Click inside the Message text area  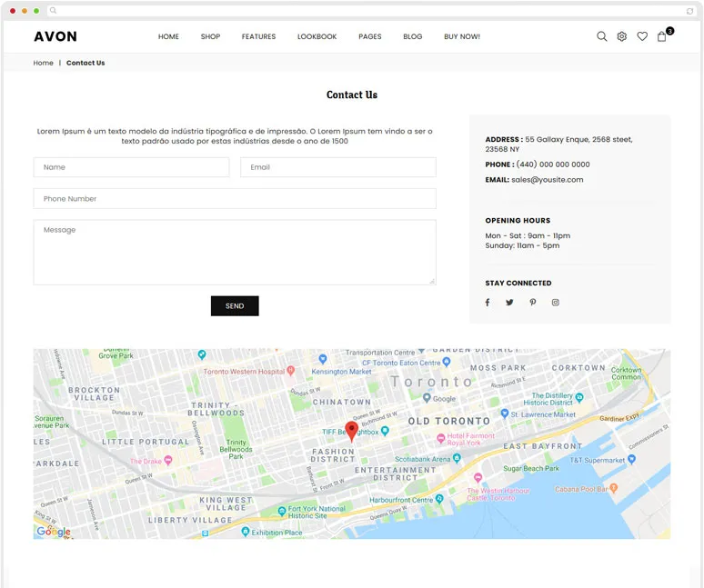click(235, 252)
